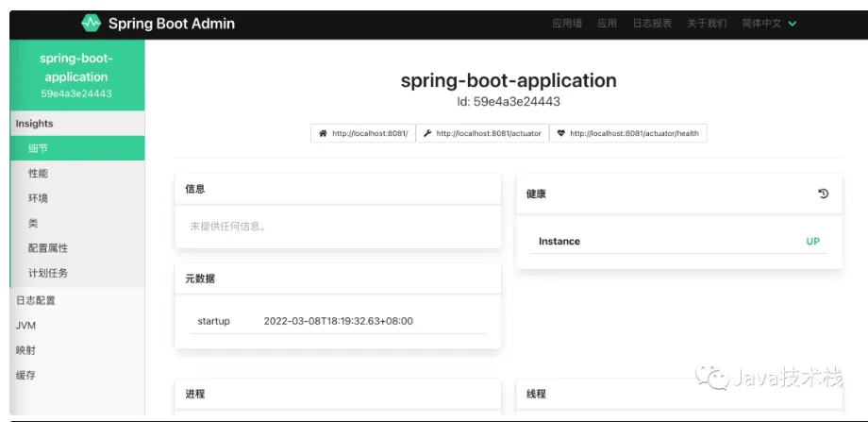The width and height of the screenshot is (868, 422).
Task: Click the green UP status text
Action: point(812,242)
